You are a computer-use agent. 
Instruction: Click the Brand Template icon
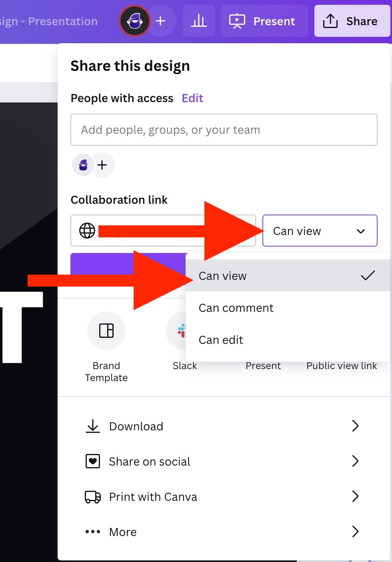tap(106, 331)
